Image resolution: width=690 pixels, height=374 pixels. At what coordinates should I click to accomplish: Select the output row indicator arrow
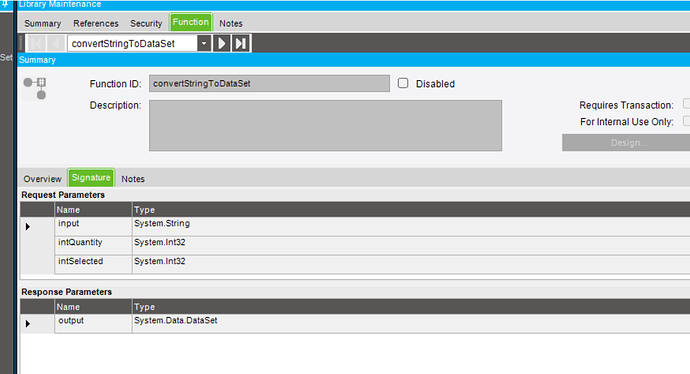click(x=28, y=323)
